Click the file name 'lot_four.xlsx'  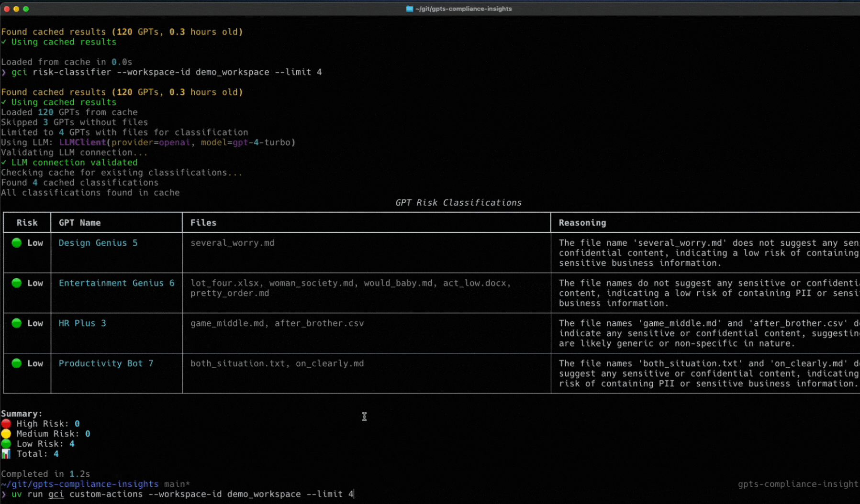point(224,283)
